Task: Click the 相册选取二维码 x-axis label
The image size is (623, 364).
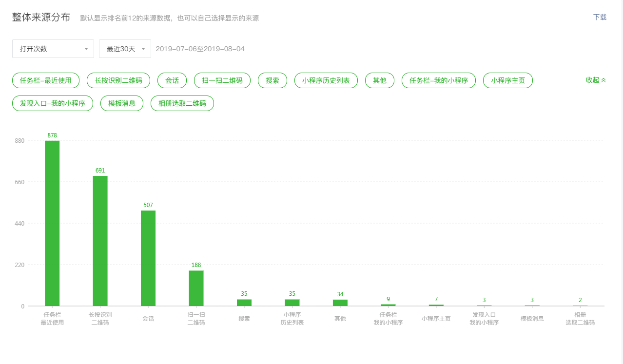Action: [x=580, y=319]
